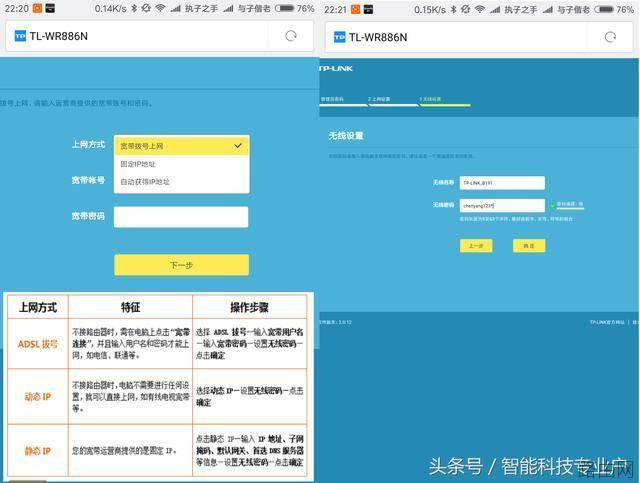640x483 pixels.
Task: Choose the 自动获得IP地址 option
Action: pos(182,182)
